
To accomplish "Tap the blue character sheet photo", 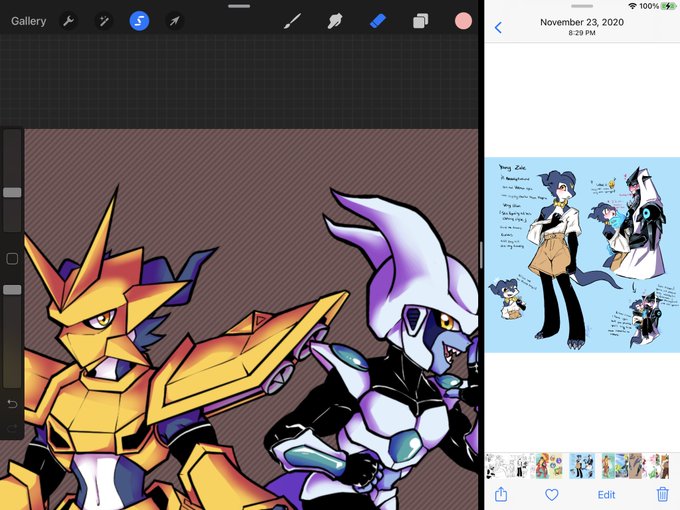I will 582,255.
